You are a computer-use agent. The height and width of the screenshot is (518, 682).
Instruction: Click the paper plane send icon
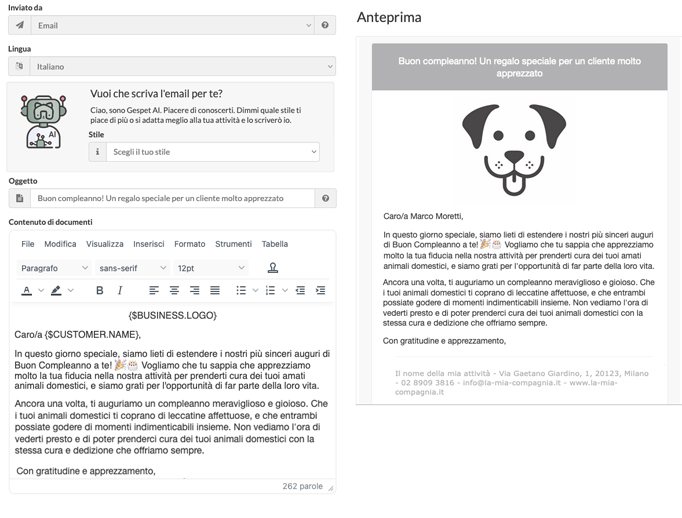pyautogui.click(x=20, y=25)
